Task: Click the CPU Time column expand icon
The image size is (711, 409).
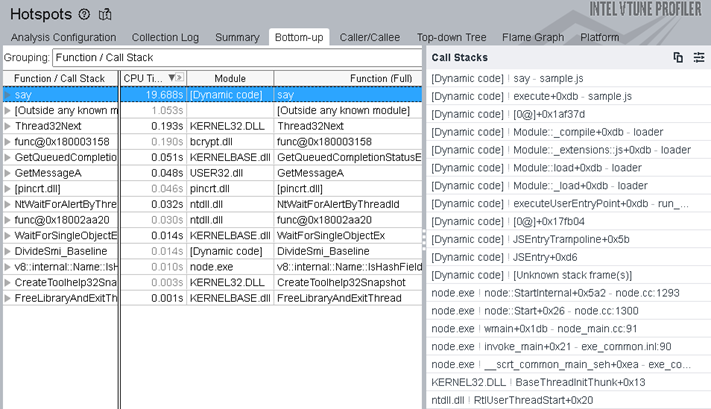Action: tap(180, 78)
